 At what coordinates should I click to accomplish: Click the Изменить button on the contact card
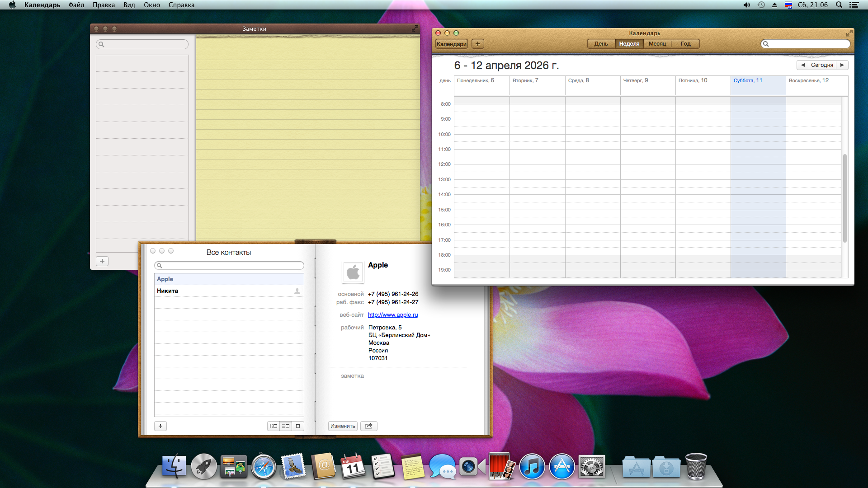(343, 426)
